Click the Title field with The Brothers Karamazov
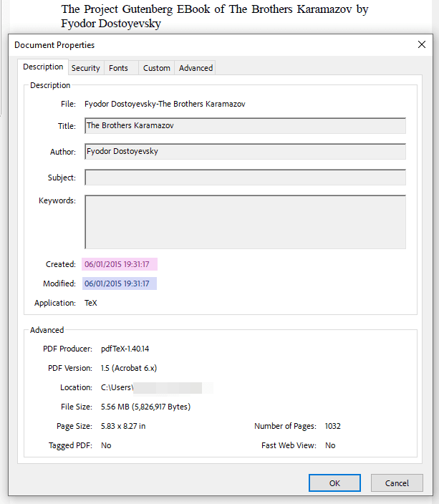The image size is (439, 504). pos(245,126)
